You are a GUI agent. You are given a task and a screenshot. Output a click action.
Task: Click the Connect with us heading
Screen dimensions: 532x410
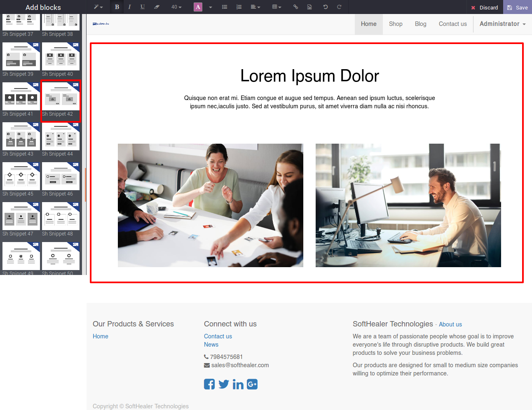pos(230,324)
